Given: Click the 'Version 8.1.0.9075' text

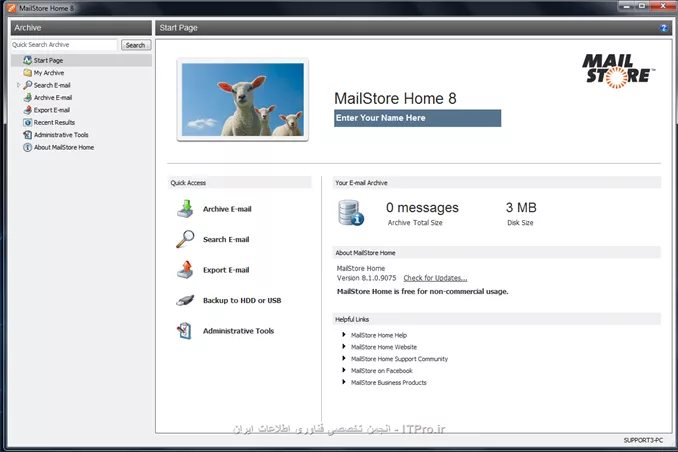Looking at the screenshot, I should click(x=366, y=278).
